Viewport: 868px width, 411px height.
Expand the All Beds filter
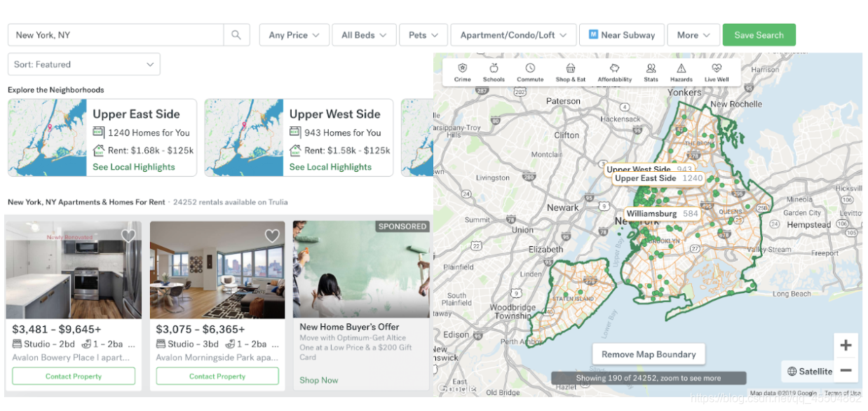364,35
